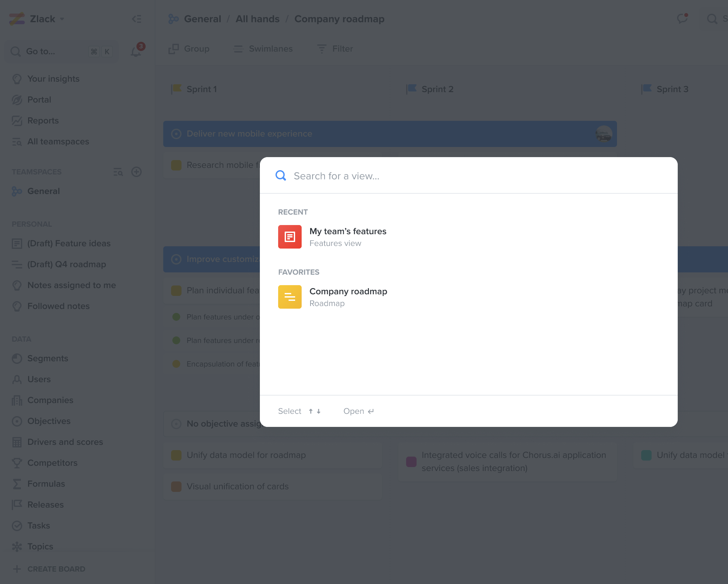Open the Portal sidebar item
The height and width of the screenshot is (584, 728).
(39, 100)
